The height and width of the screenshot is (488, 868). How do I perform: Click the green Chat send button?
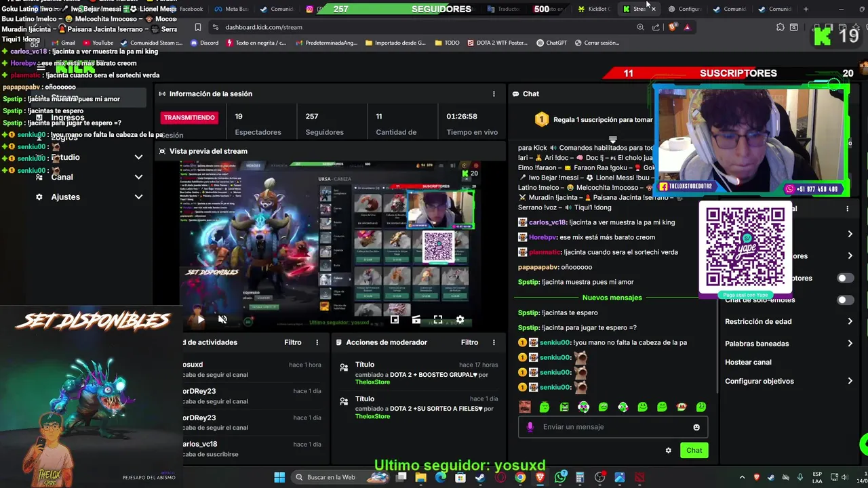click(694, 450)
